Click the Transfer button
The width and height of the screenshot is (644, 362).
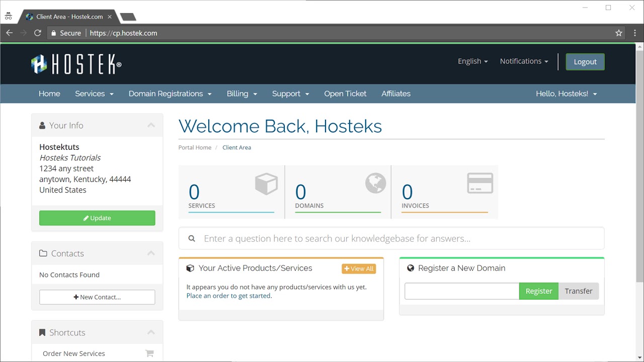[x=579, y=291]
